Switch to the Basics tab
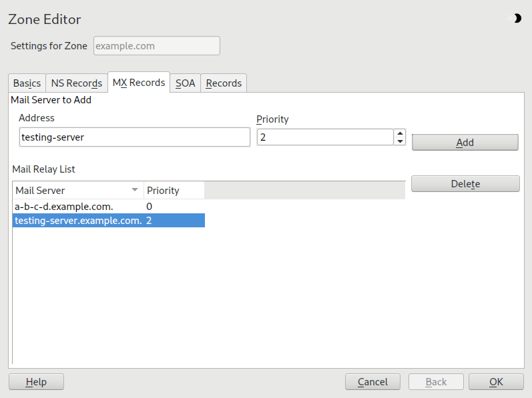Viewport: 532px width, 398px height. coord(27,83)
